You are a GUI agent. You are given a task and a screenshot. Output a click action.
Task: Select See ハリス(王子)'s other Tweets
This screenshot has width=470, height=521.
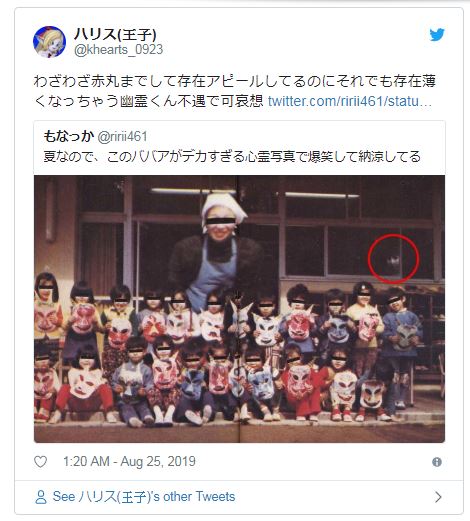(x=144, y=497)
